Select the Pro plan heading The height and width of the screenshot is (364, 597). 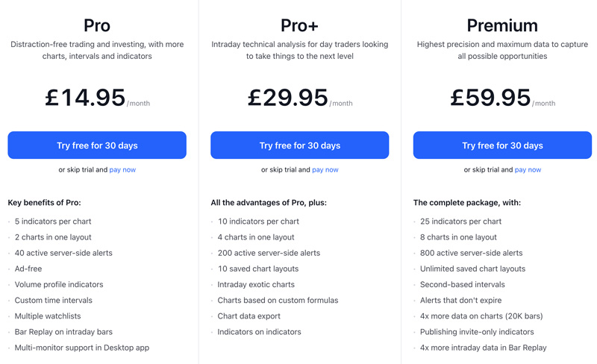click(x=97, y=26)
